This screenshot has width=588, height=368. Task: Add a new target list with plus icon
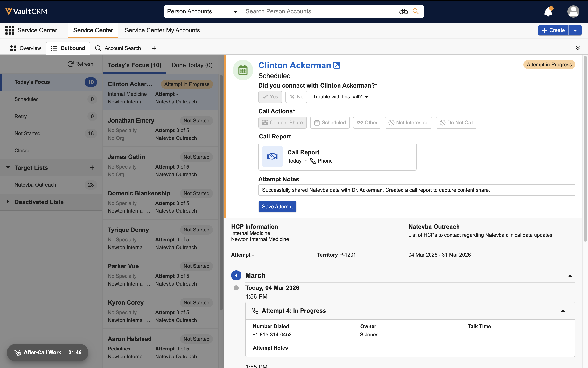(x=92, y=167)
